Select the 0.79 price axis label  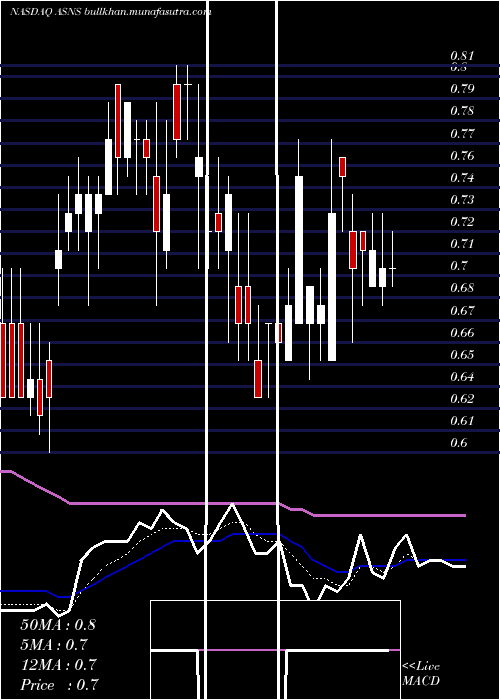coord(462,88)
